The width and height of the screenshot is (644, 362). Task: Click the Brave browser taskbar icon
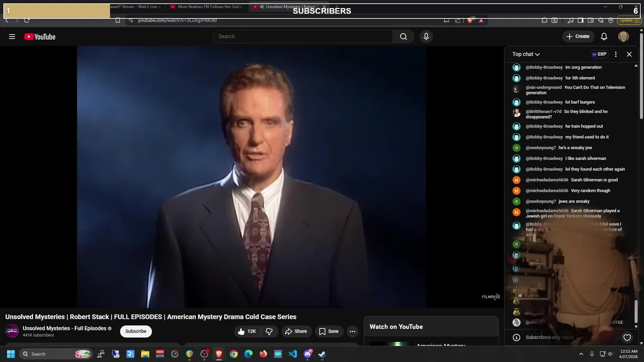219,354
